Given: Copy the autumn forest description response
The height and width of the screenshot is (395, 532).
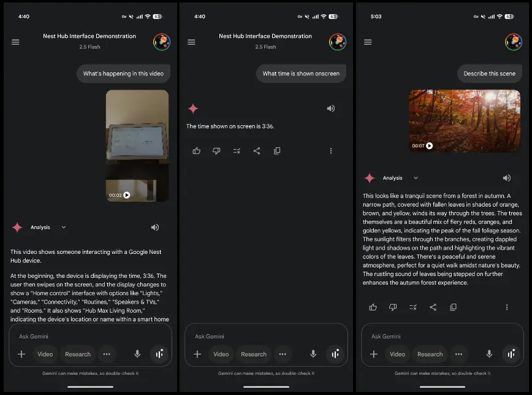Looking at the screenshot, I should (453, 307).
